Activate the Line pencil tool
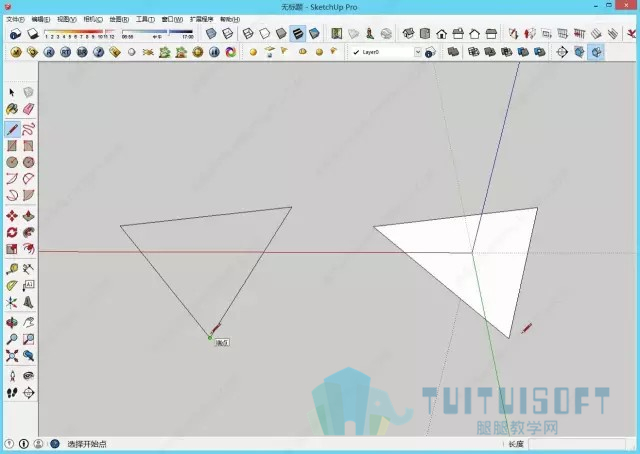Screen dimensions: 640x454 click(x=12, y=129)
